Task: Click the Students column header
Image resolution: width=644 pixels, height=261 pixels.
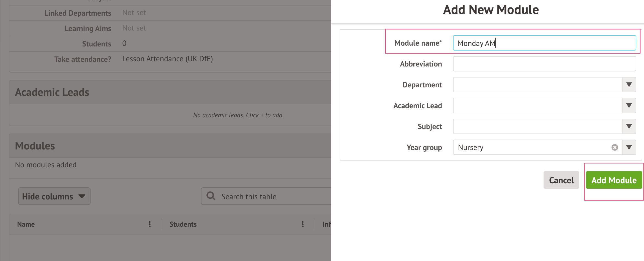Action: [183, 224]
